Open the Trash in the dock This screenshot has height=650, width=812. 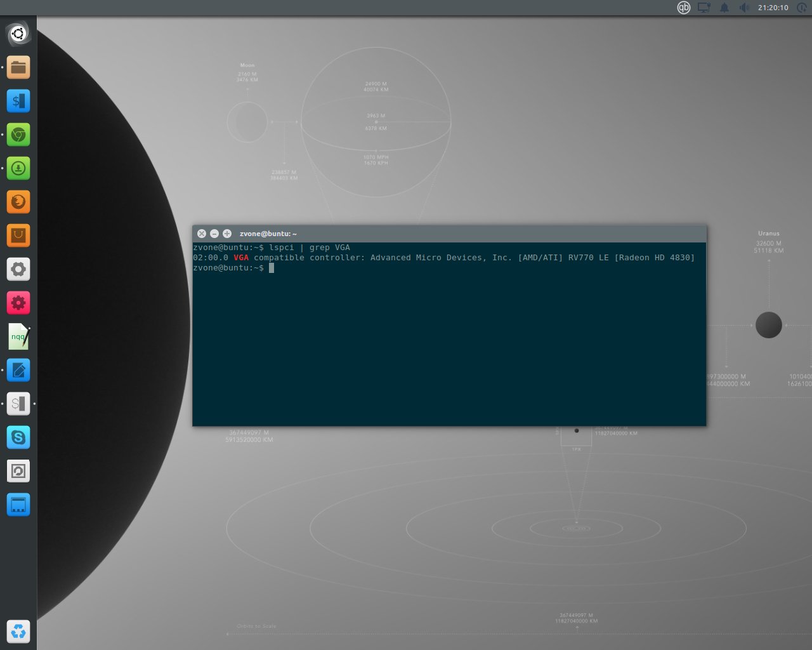tap(18, 632)
